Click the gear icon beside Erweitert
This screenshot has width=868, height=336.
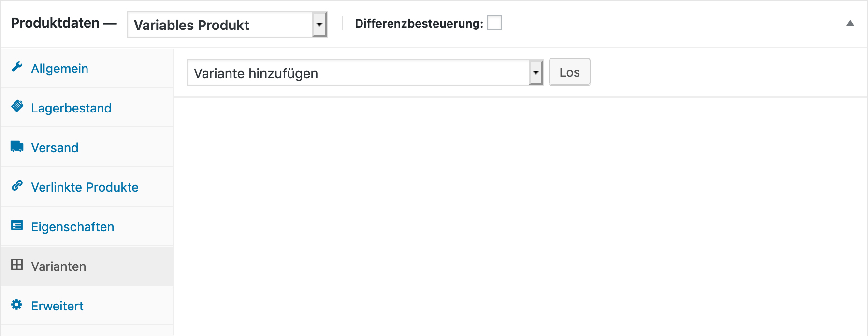coord(17,305)
